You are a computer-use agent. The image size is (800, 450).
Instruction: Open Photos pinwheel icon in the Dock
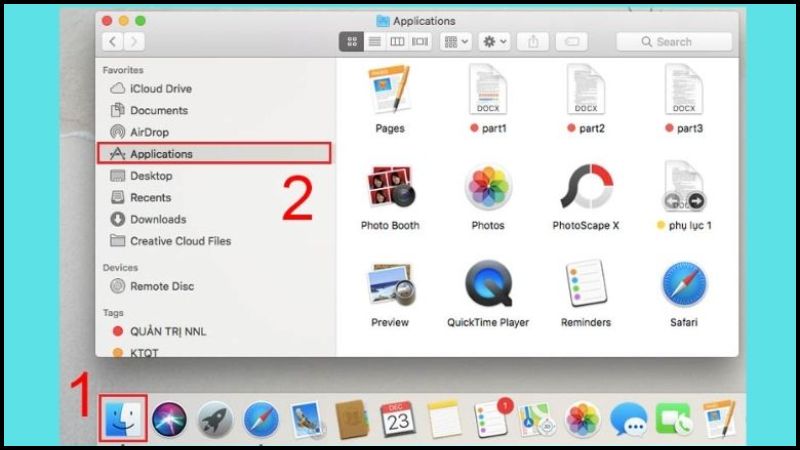coord(583,420)
